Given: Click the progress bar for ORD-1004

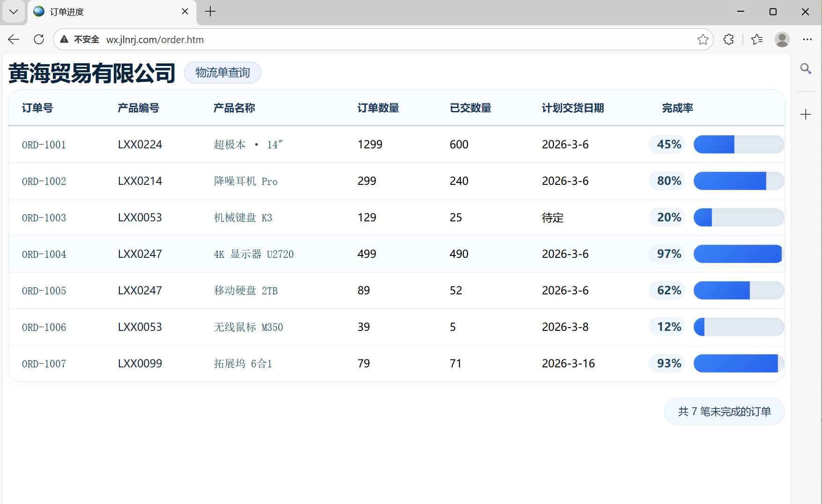Looking at the screenshot, I should click(738, 254).
